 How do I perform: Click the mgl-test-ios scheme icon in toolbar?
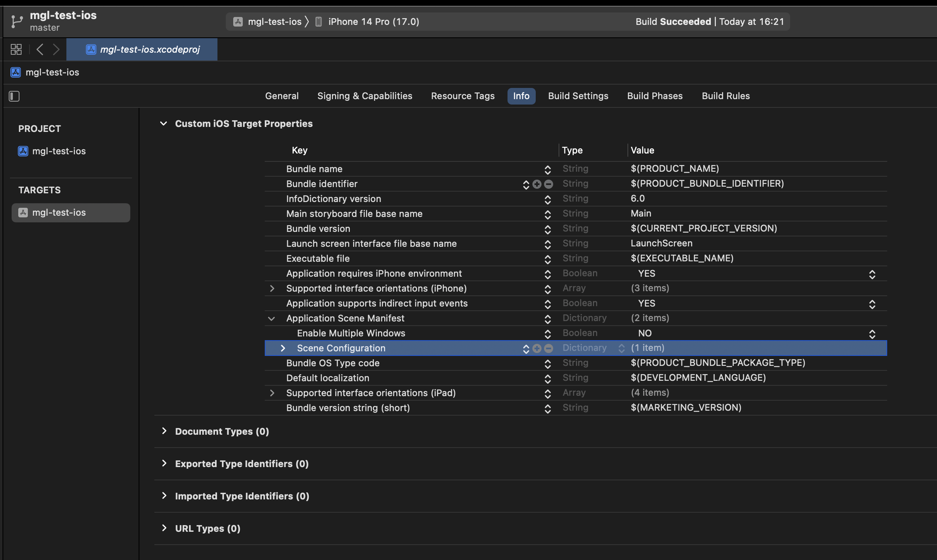238,22
